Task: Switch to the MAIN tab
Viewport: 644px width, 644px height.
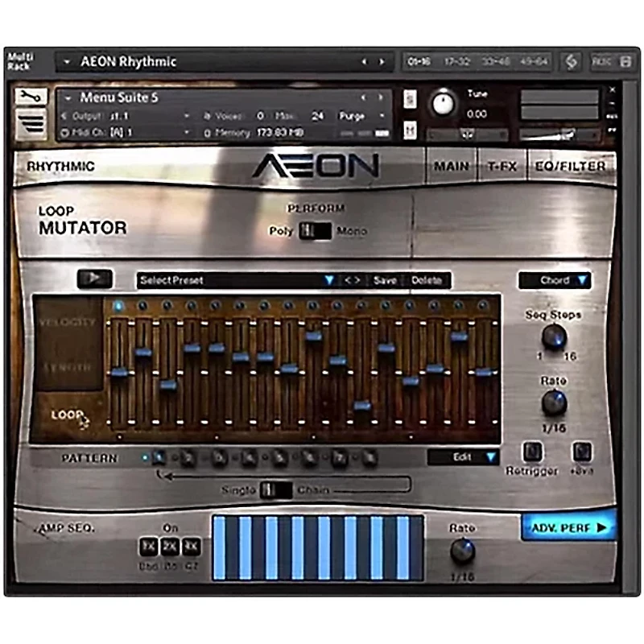Action: coord(451,167)
